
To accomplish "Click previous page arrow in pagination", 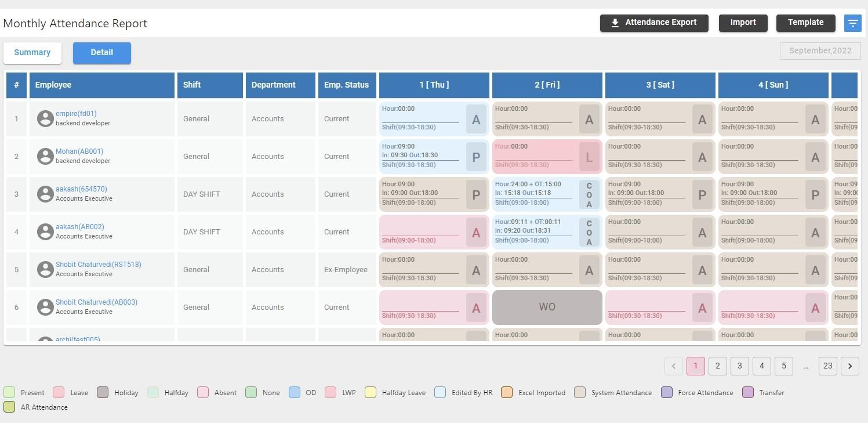I will [674, 366].
